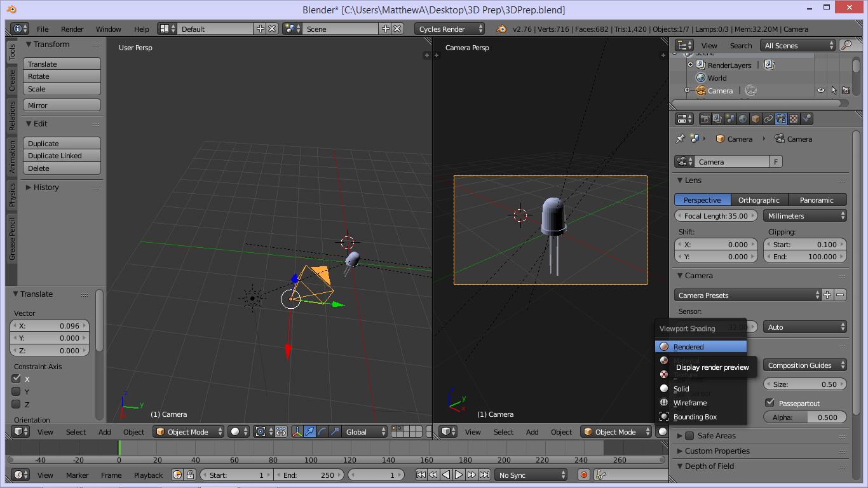868x488 pixels.
Task: Click the composition guide Size slider
Action: [x=805, y=384]
